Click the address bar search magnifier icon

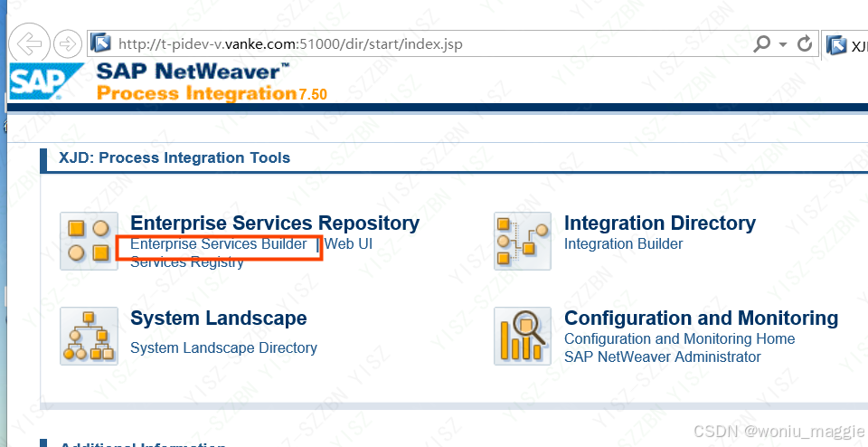[x=761, y=43]
